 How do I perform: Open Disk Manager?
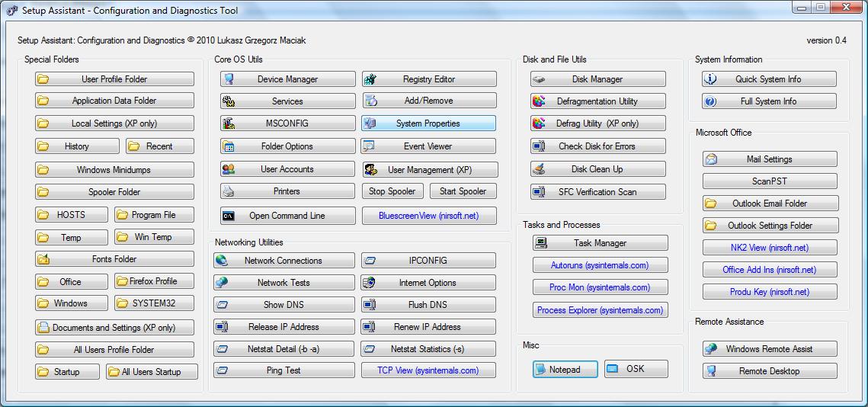597,79
